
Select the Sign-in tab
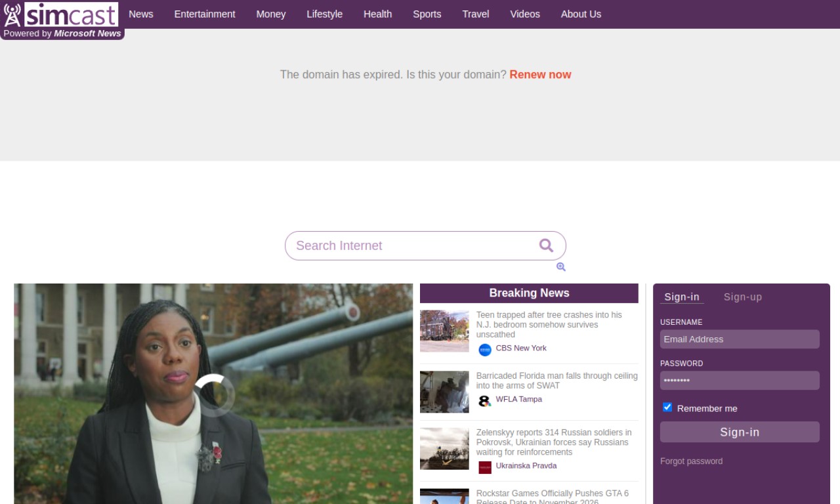[682, 297]
